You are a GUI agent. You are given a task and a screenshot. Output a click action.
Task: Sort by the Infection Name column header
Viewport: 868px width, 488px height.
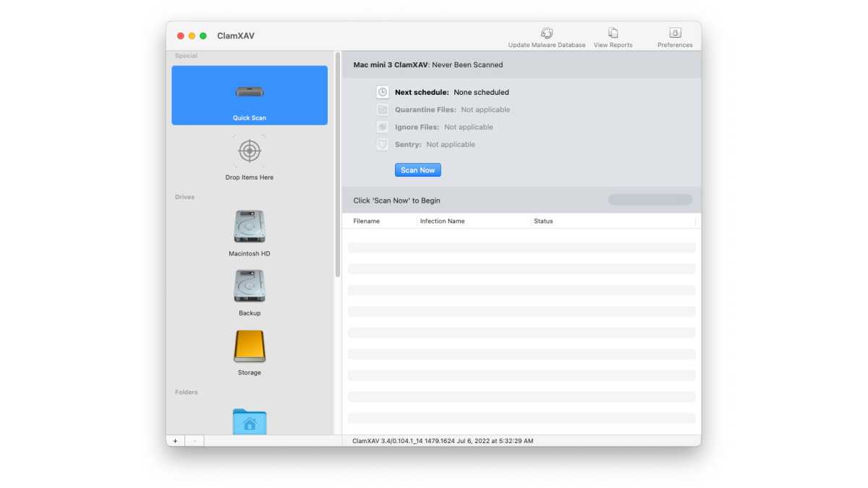click(x=443, y=221)
